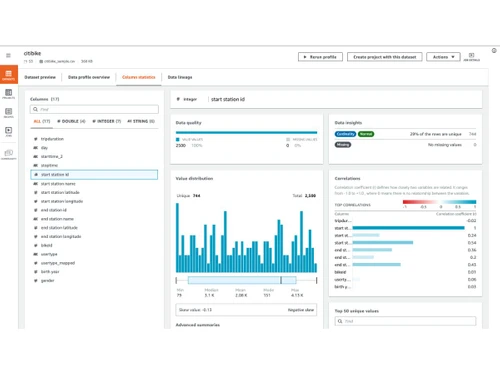
Task: Switch to Dataset preview tab
Action: (x=40, y=77)
